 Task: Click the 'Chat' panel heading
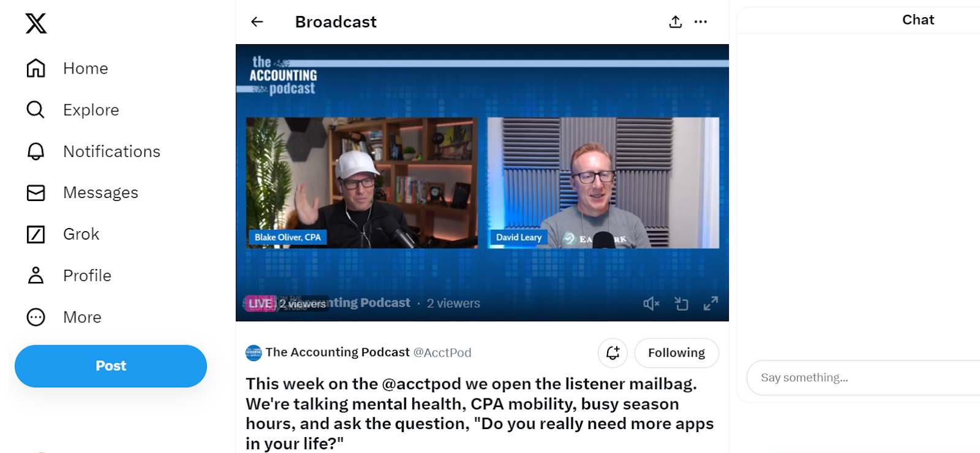[918, 20]
